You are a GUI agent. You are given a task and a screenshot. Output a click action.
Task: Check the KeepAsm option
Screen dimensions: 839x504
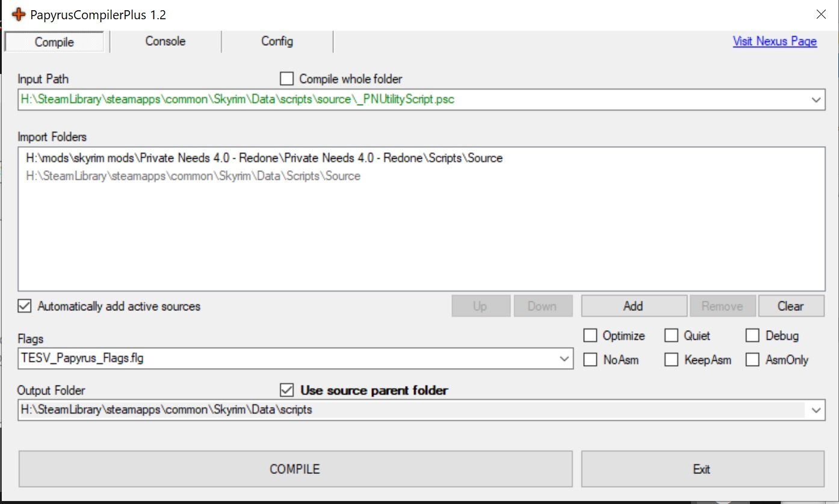tap(670, 359)
